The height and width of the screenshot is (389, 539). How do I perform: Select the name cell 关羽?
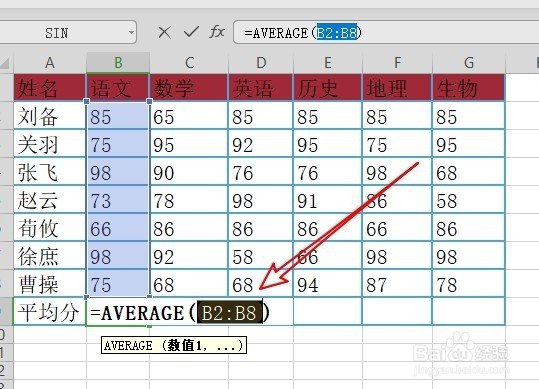50,144
